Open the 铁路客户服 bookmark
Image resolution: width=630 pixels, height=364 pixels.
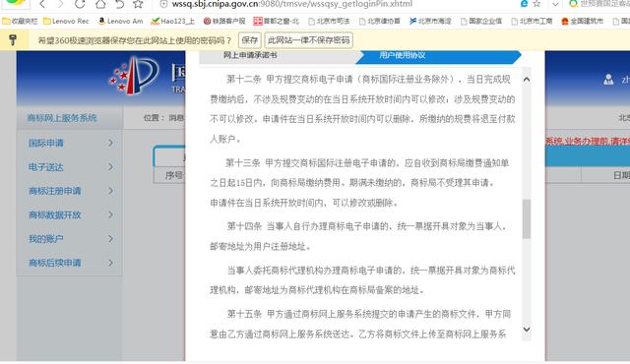[x=224, y=21]
